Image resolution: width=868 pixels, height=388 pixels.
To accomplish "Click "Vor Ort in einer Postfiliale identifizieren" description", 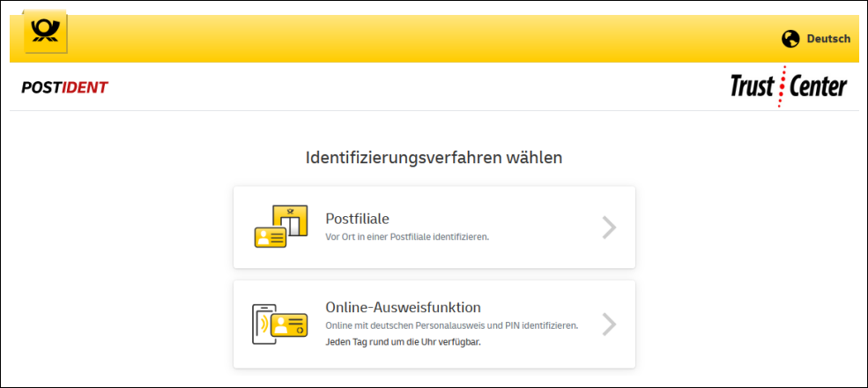I will [407, 237].
